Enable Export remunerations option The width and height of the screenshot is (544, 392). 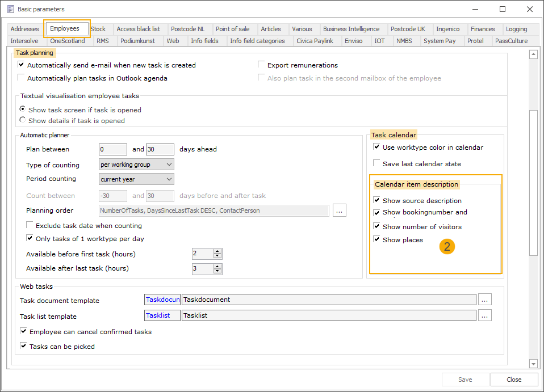(262, 65)
